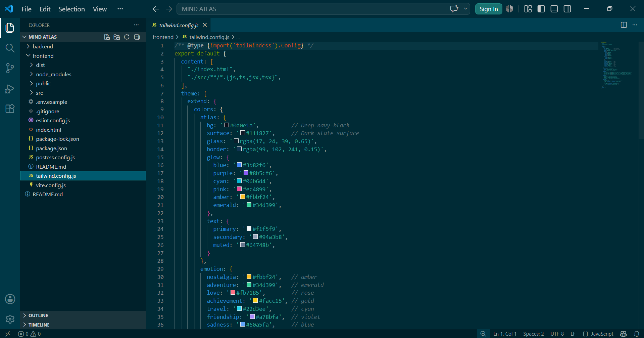Open the Extensions view icon
This screenshot has width=644, height=338.
coord(10,109)
